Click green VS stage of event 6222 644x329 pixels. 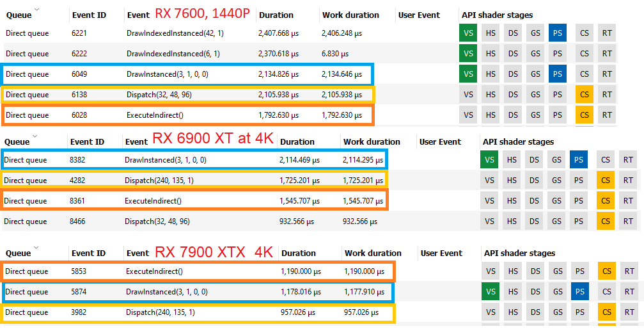coord(468,54)
